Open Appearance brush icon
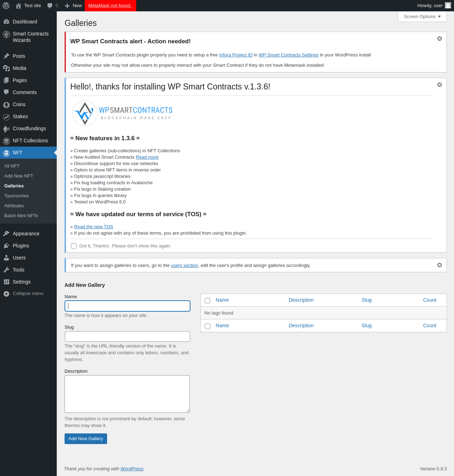The image size is (454, 476). click(6, 234)
